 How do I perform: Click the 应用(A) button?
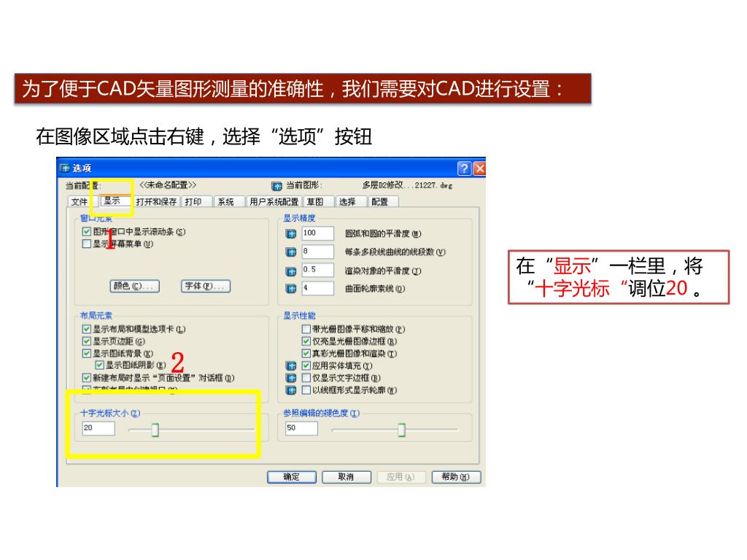(401, 477)
